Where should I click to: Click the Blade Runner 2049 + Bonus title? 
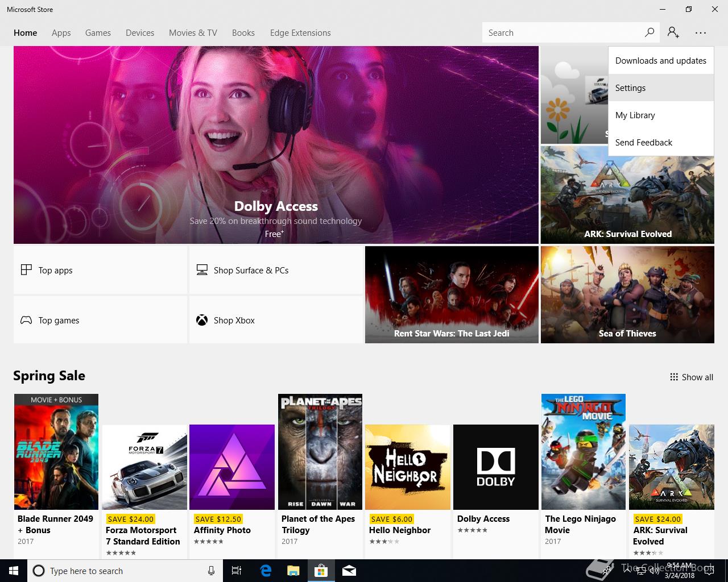55,525
